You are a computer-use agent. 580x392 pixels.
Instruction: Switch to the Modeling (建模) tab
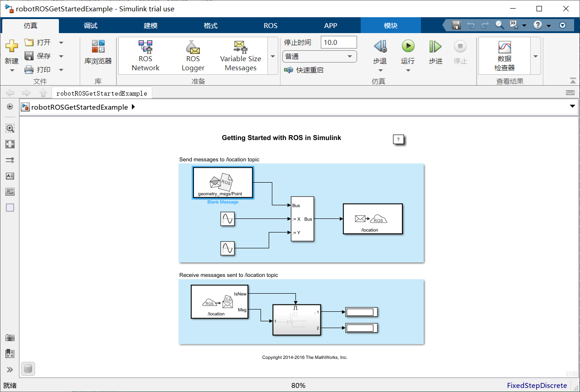(150, 26)
